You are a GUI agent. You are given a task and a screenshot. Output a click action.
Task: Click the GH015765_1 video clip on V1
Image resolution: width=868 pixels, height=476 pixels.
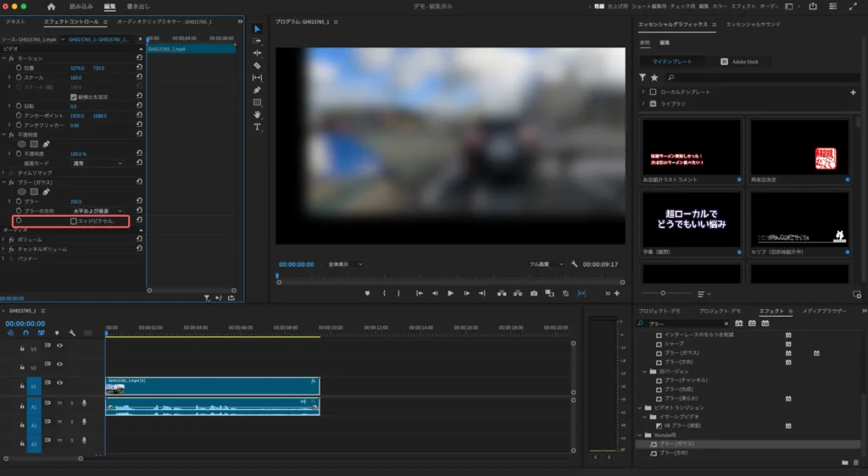[x=212, y=385]
